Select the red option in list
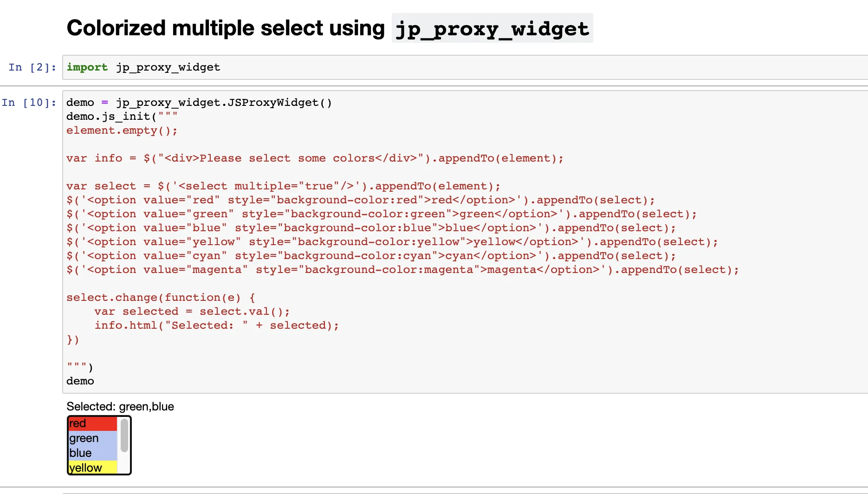868x494 pixels. click(x=93, y=423)
